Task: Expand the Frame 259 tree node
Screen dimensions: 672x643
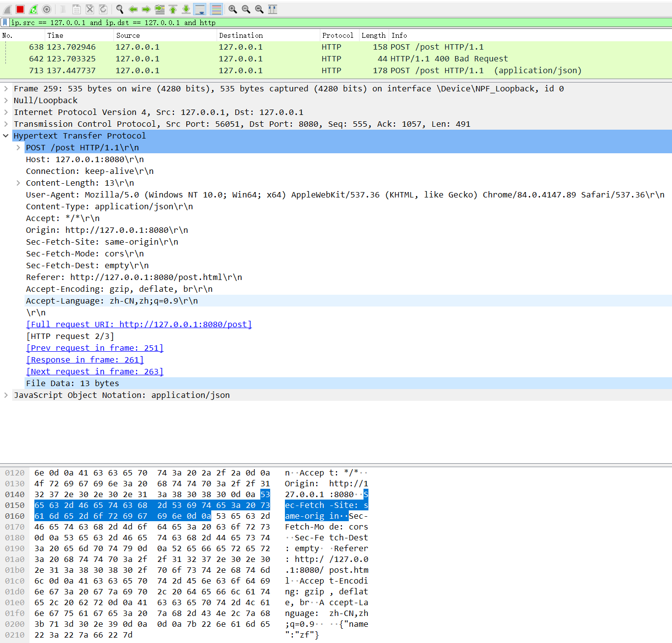Action: tap(6, 89)
